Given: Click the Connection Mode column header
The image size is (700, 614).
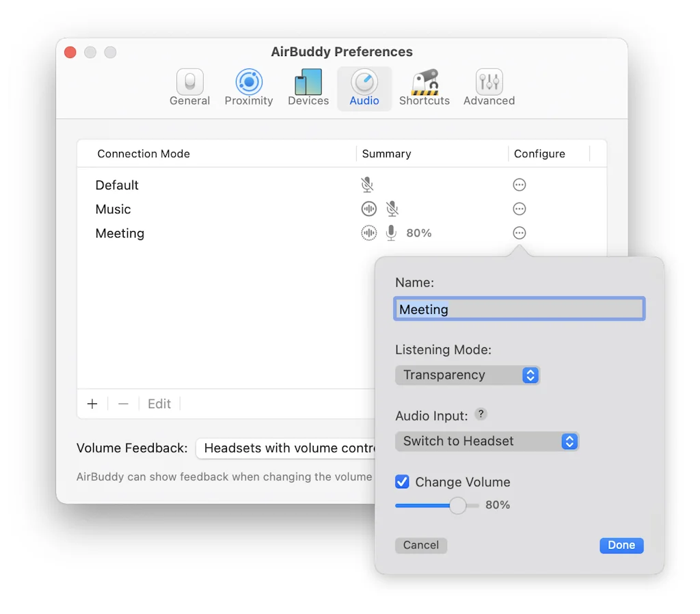Looking at the screenshot, I should click(x=144, y=154).
